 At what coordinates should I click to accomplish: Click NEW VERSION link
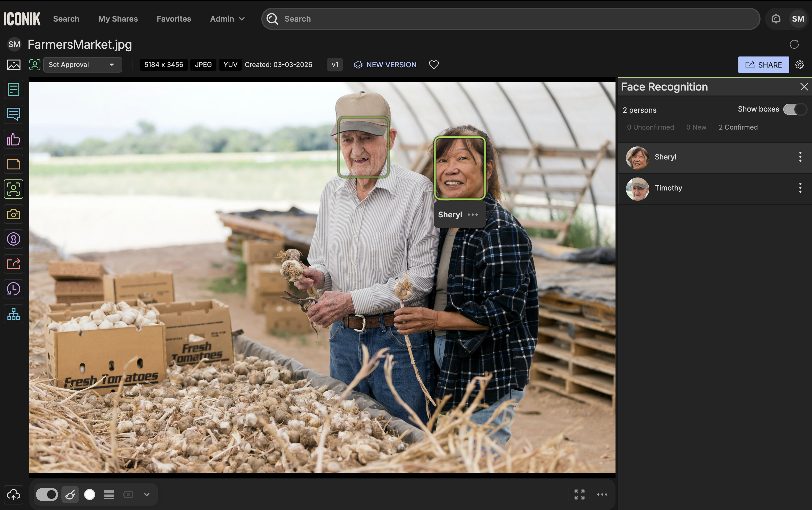coord(385,65)
